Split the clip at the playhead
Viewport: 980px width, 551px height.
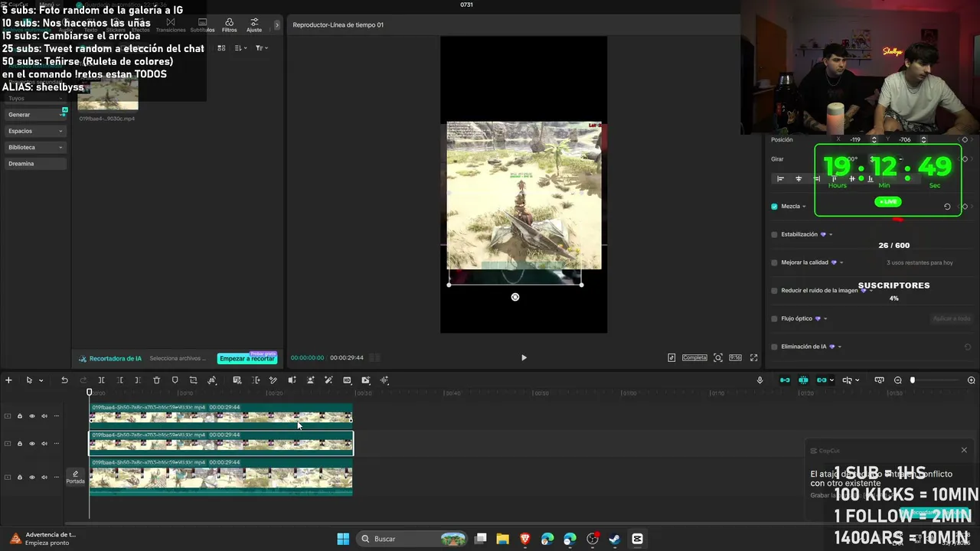[101, 380]
